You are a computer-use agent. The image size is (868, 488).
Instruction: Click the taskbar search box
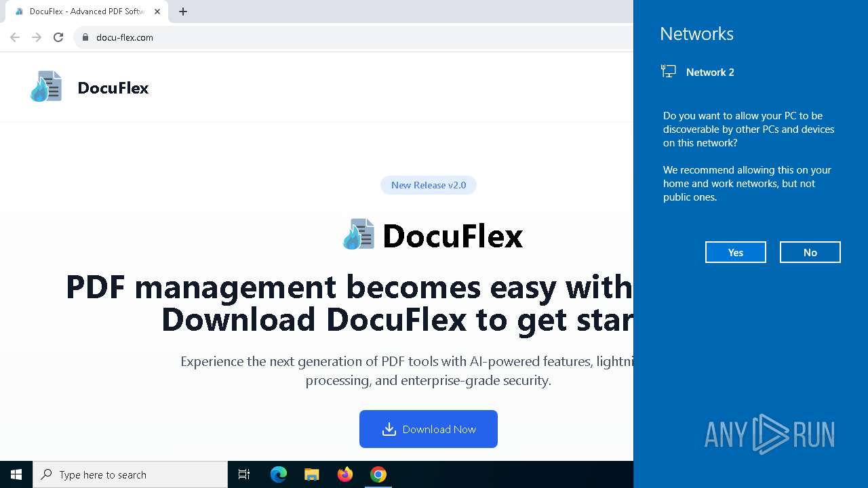130,474
